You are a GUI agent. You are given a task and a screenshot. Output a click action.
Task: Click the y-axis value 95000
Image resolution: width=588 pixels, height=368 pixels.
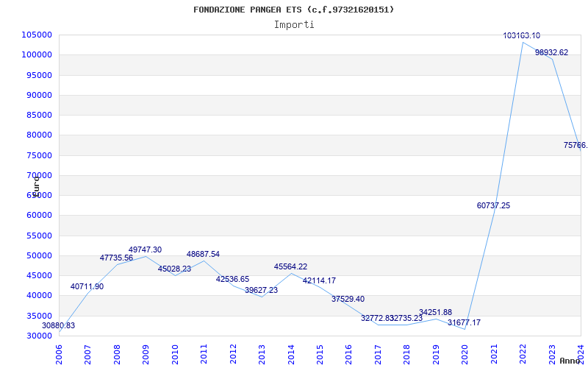[x=39, y=75]
